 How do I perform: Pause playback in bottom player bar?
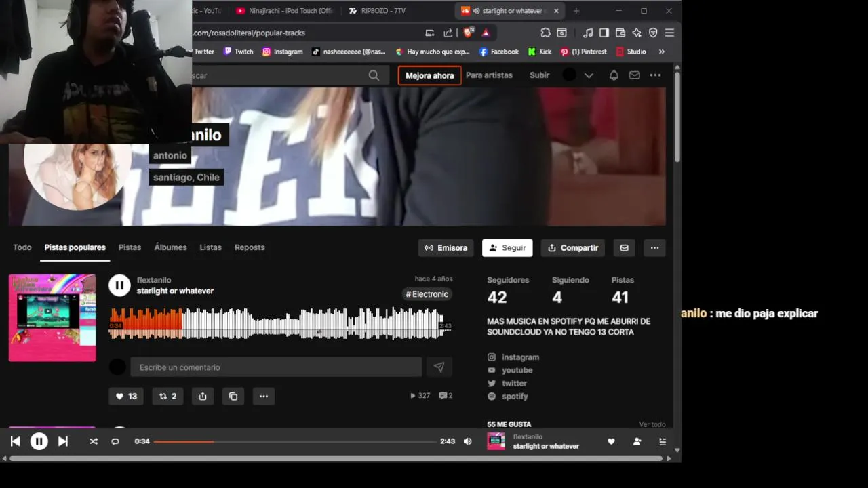point(39,441)
